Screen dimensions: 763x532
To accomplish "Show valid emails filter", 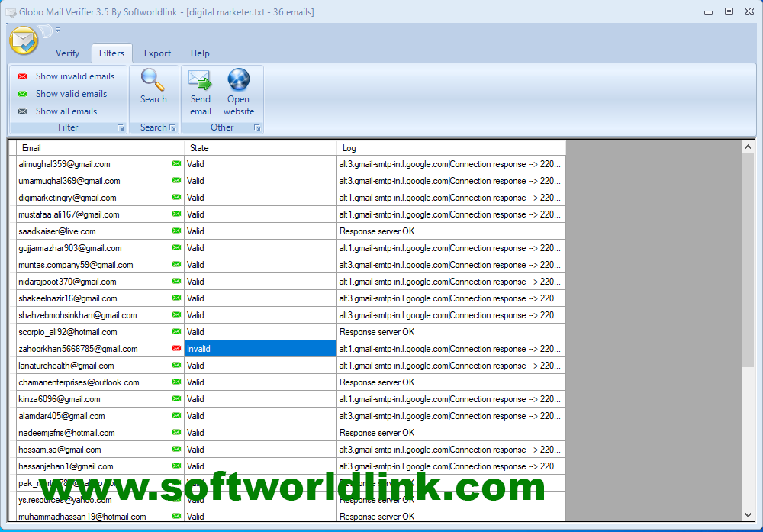I will (71, 94).
